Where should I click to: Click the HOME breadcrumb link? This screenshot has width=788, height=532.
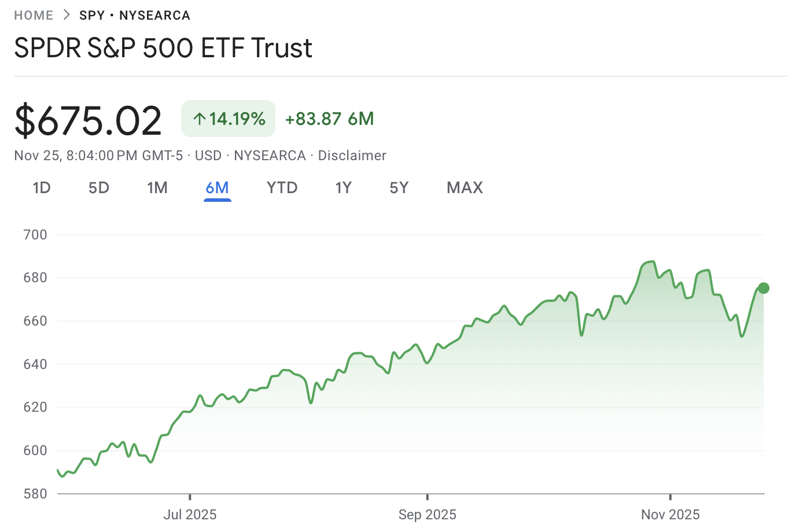pyautogui.click(x=33, y=14)
